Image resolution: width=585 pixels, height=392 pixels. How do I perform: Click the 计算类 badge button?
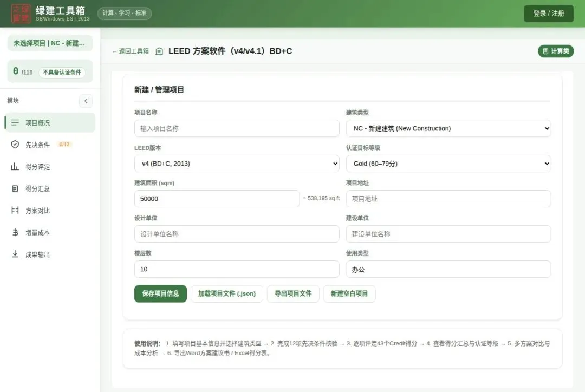(x=556, y=51)
